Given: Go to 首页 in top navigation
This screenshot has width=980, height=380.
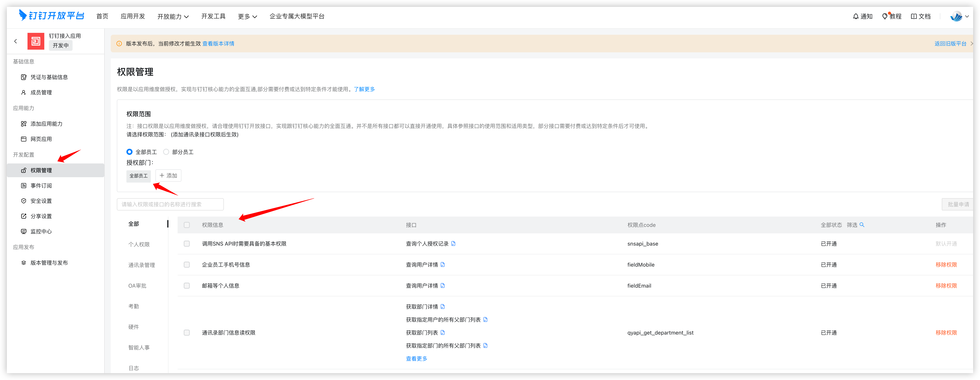Looking at the screenshot, I should [x=102, y=16].
